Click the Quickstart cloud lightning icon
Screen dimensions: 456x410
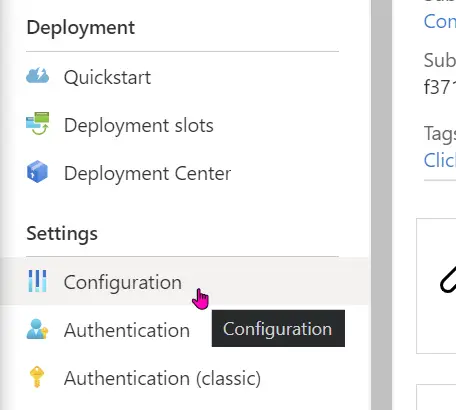coord(38,75)
